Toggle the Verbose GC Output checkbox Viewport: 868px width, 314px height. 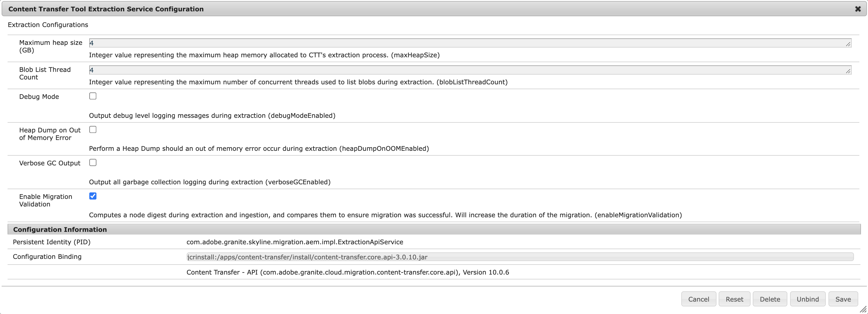click(93, 163)
